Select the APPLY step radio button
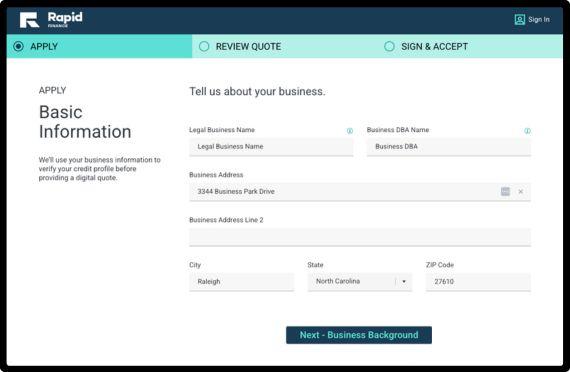Screen dimensions: 570x372 click(x=18, y=47)
